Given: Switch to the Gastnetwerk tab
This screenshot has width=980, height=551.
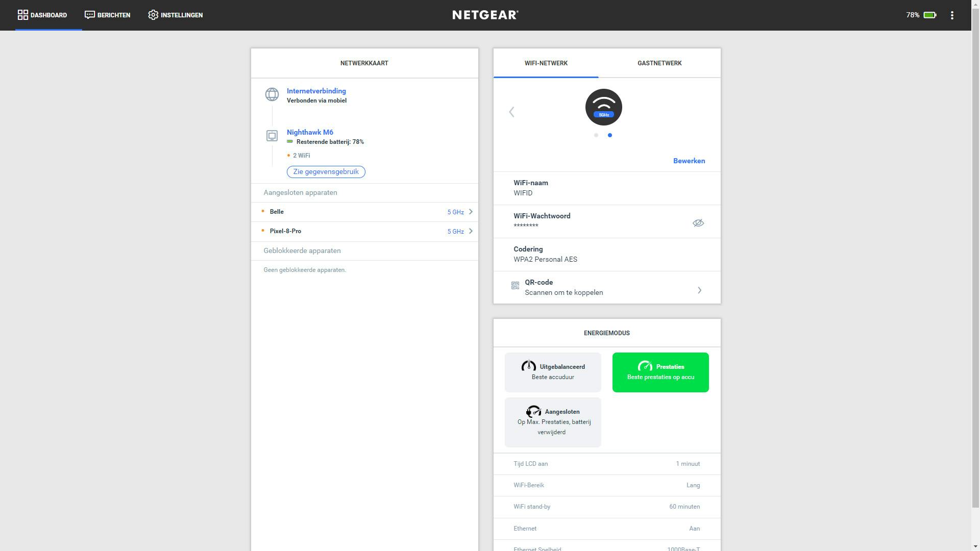Looking at the screenshot, I should (x=659, y=63).
